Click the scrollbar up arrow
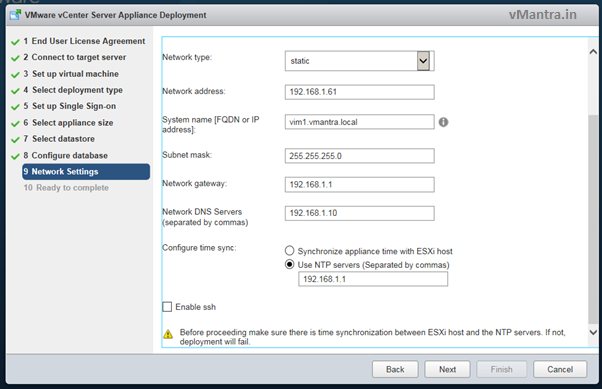Screen dimensions: 602x389 pyautogui.click(x=593, y=52)
